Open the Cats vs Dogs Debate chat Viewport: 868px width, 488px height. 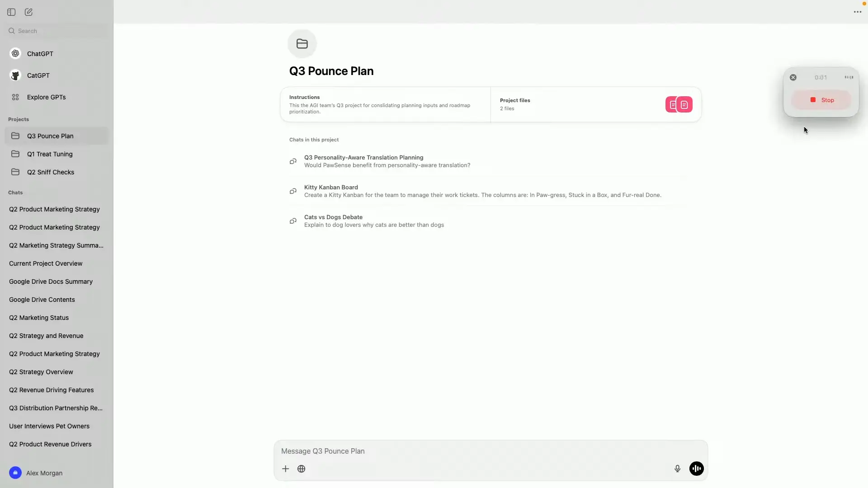[333, 217]
